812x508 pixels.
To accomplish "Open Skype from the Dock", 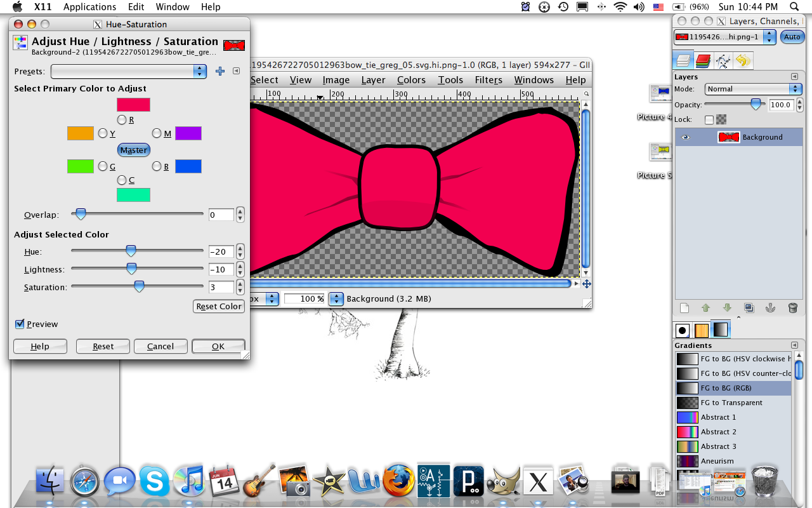I will pos(154,481).
